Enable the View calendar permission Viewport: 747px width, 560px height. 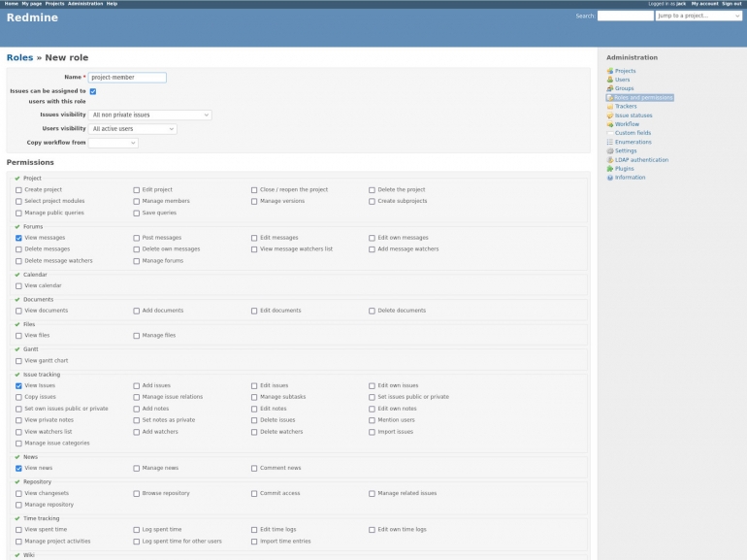[x=18, y=286]
